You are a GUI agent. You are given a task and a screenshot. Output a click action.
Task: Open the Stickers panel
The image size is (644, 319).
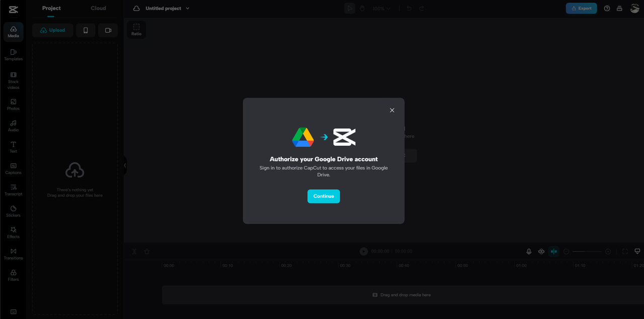13,211
